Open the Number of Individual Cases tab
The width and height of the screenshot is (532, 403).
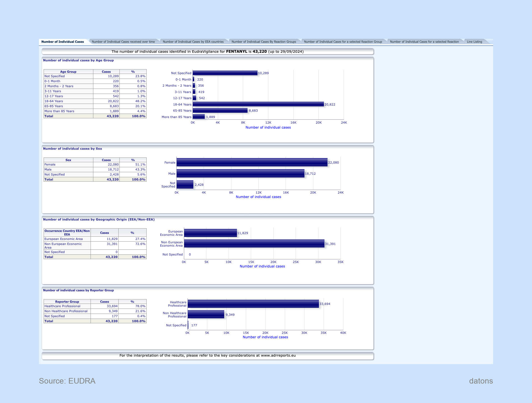click(x=63, y=42)
